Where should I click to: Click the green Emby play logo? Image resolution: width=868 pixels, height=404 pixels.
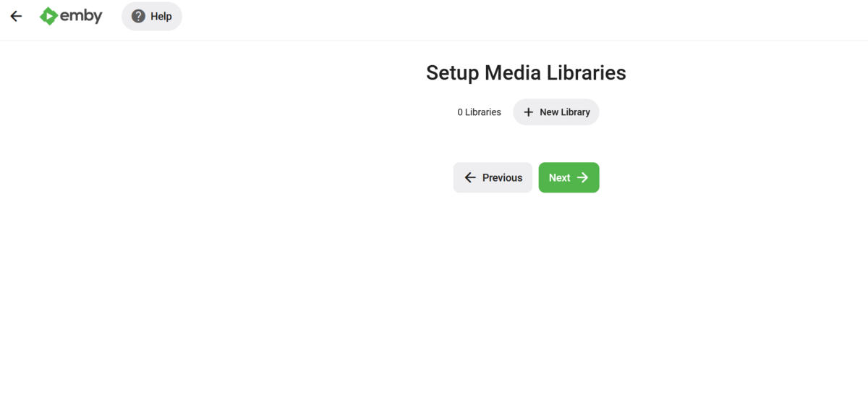pos(48,16)
